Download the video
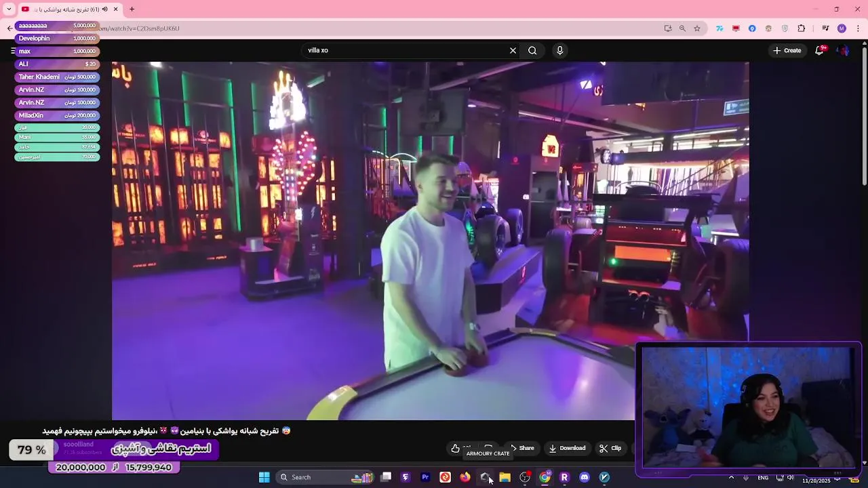Viewport: 868px width, 488px height. click(567, 448)
